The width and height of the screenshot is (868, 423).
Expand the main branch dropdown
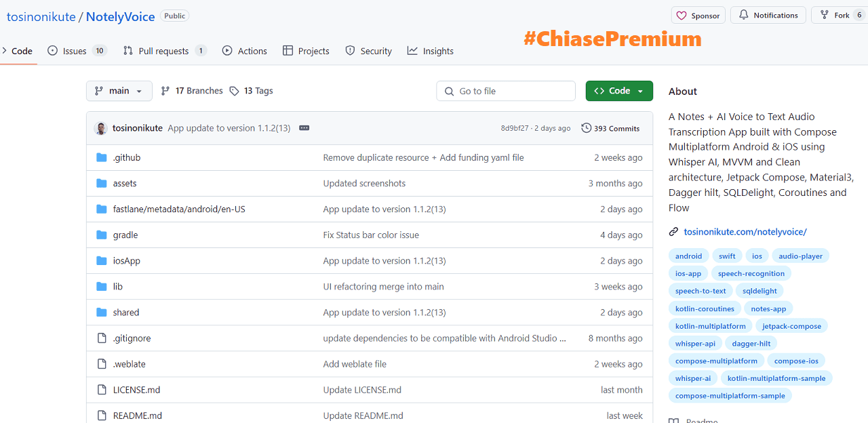(119, 91)
